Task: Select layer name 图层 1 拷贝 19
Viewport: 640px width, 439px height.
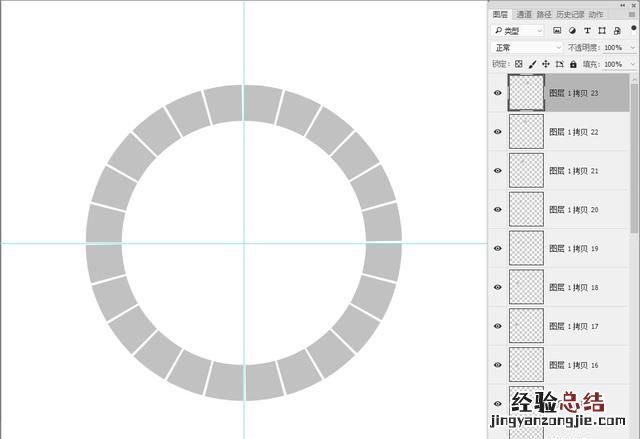Action: click(573, 248)
